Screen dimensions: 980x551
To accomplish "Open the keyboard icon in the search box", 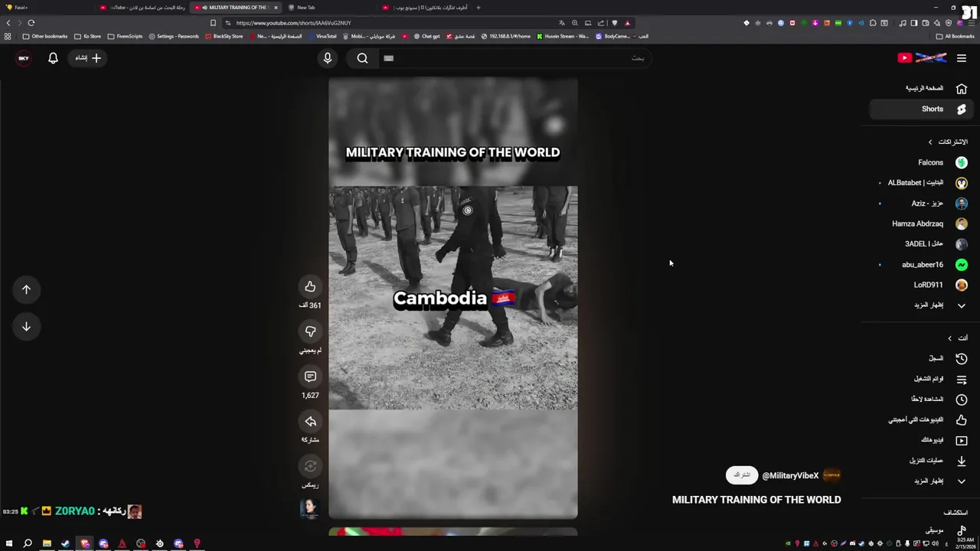I will 388,58.
